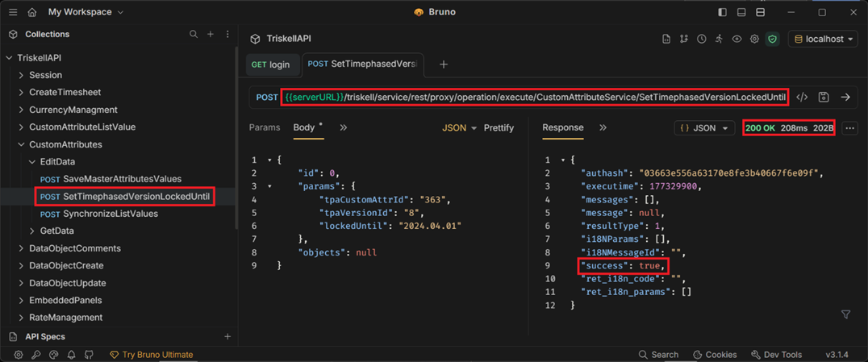The height and width of the screenshot is (362, 868).
Task: Open theme palette icon in status bar
Action: click(x=54, y=354)
